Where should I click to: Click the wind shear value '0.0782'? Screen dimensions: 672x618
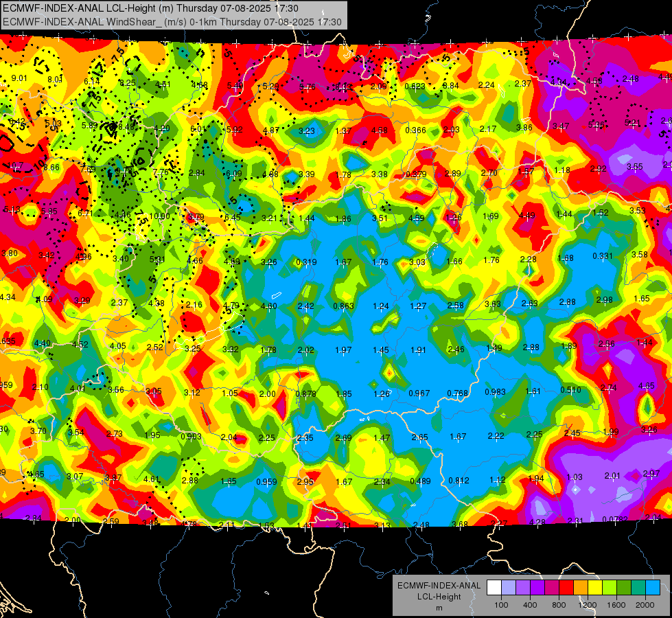click(x=614, y=519)
